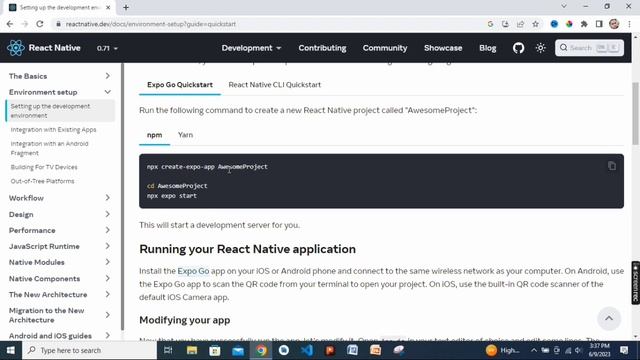Expand The Basics sidebar section
The image size is (640, 360).
point(60,76)
